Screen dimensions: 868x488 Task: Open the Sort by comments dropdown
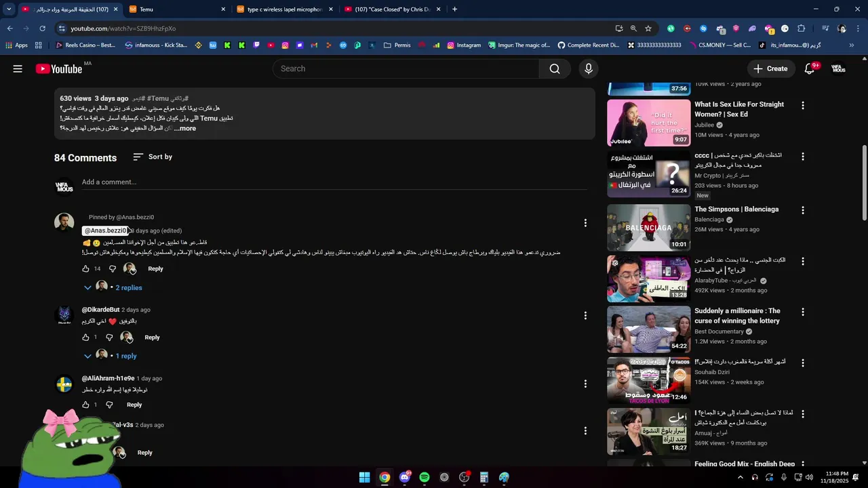(x=153, y=157)
